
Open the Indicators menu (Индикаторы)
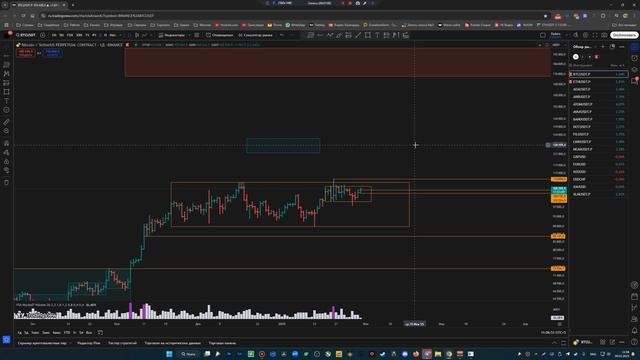click(171, 35)
